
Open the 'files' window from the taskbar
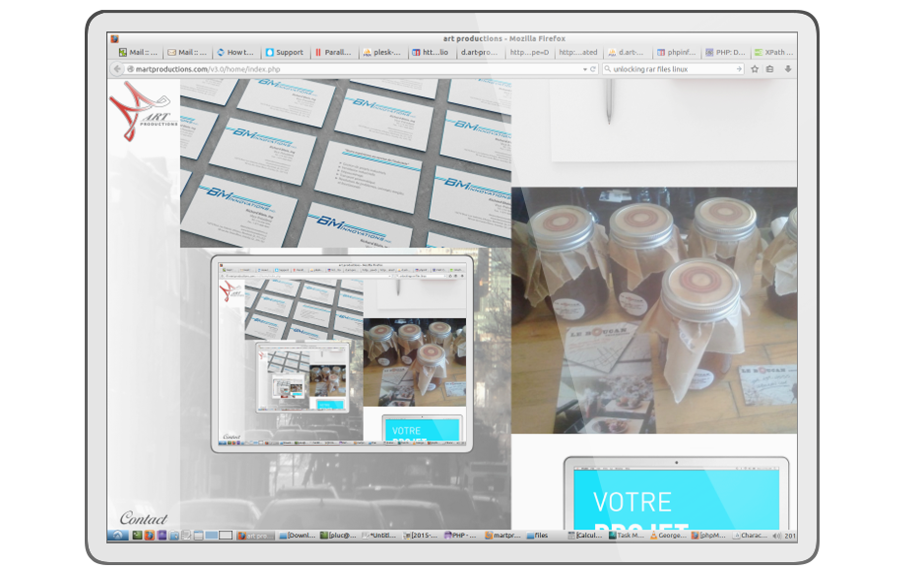point(541,536)
